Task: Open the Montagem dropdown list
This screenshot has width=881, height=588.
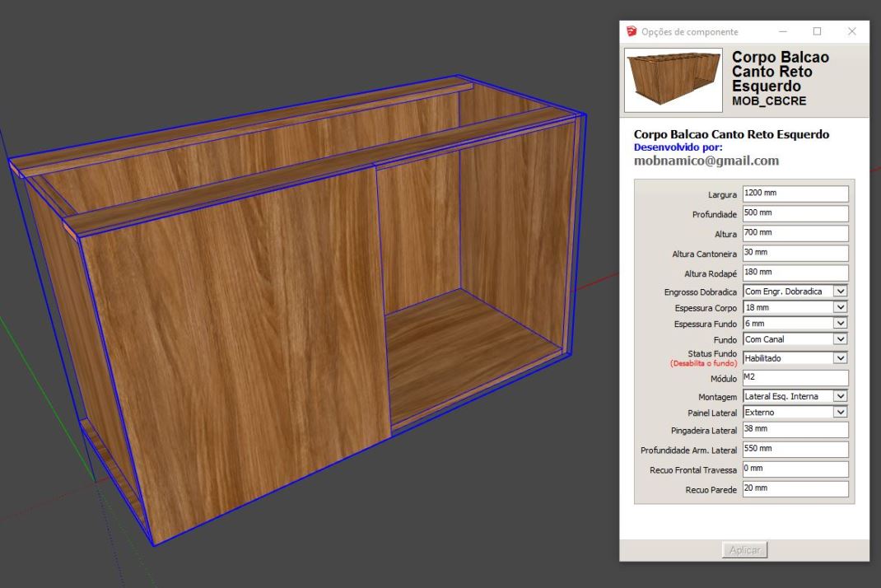Action: tap(795, 396)
